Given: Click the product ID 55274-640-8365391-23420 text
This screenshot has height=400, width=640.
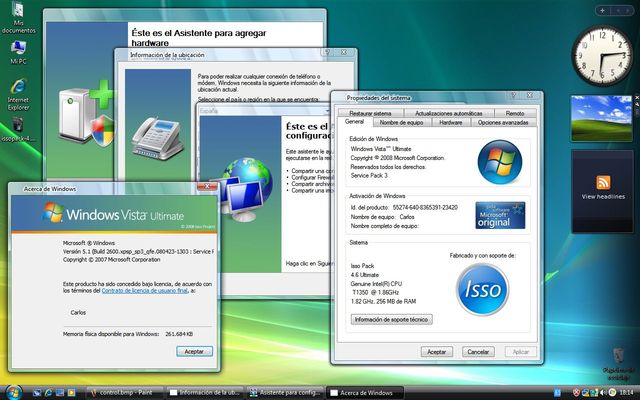Looking at the screenshot, I should [425, 208].
